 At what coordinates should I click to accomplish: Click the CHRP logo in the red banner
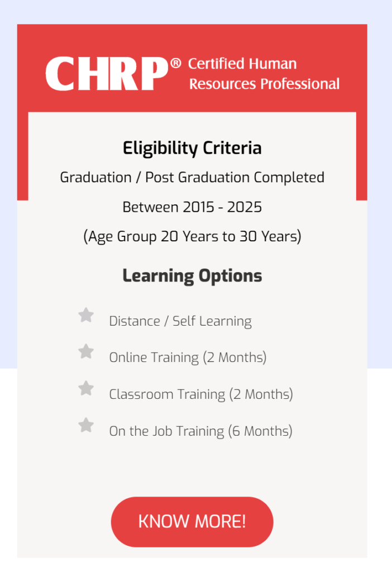106,73
